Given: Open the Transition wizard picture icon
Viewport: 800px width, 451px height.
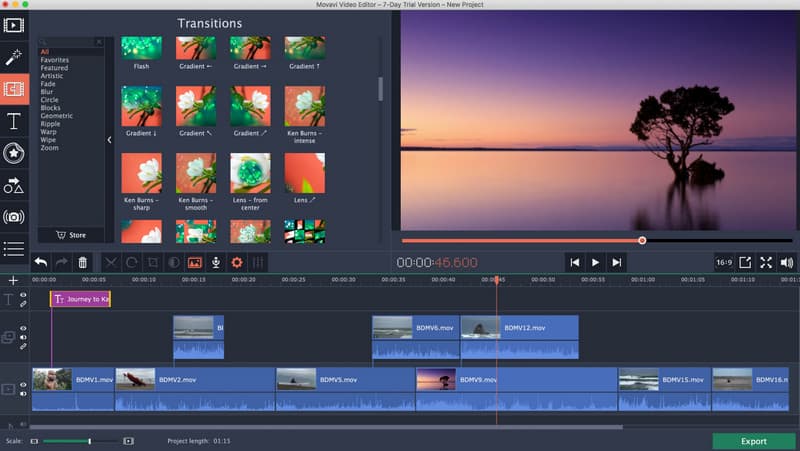Looking at the screenshot, I should (195, 262).
